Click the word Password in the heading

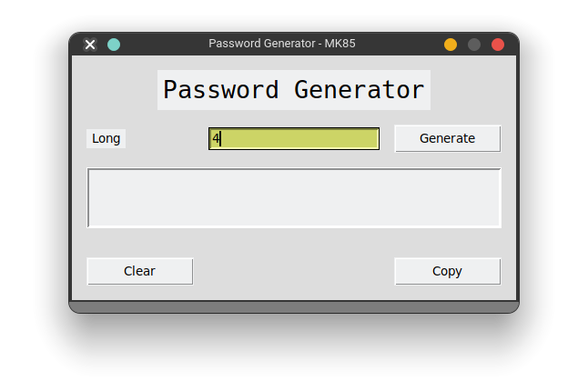(x=221, y=90)
